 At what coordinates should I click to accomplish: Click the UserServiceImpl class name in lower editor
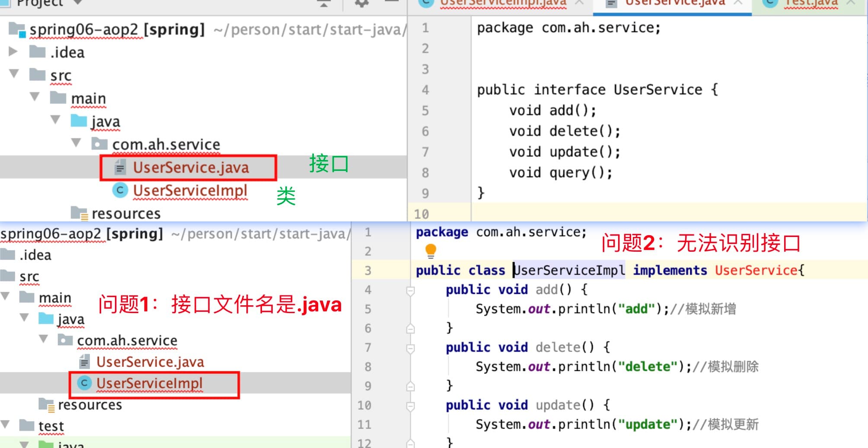click(x=569, y=270)
